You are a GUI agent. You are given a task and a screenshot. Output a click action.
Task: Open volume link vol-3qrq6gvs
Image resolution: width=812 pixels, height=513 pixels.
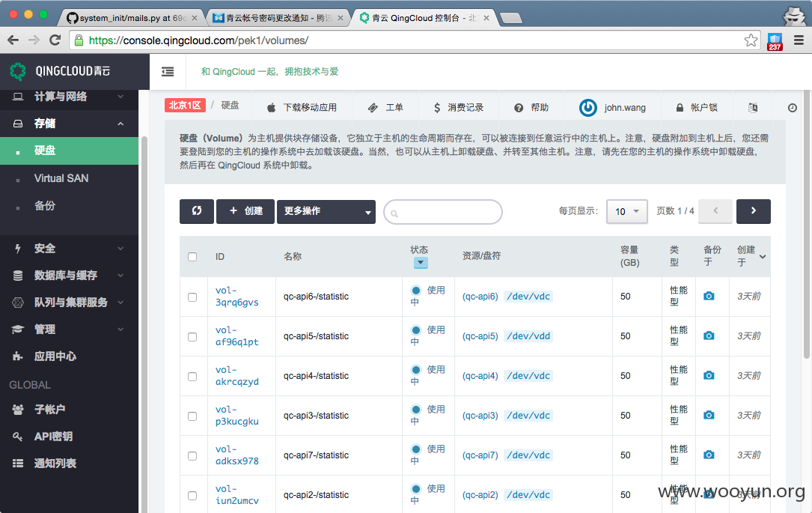tap(236, 297)
